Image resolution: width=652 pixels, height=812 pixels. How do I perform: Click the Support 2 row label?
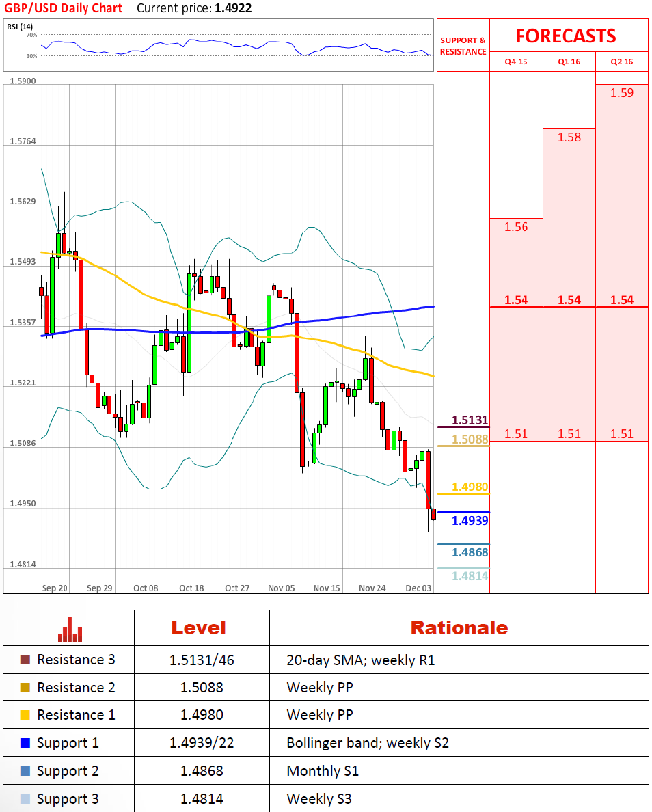pos(68,771)
